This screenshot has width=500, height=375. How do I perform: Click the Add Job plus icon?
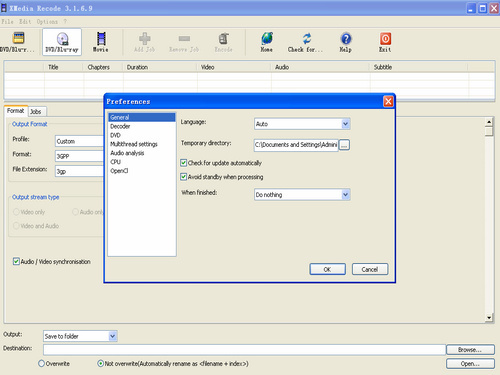(144, 39)
